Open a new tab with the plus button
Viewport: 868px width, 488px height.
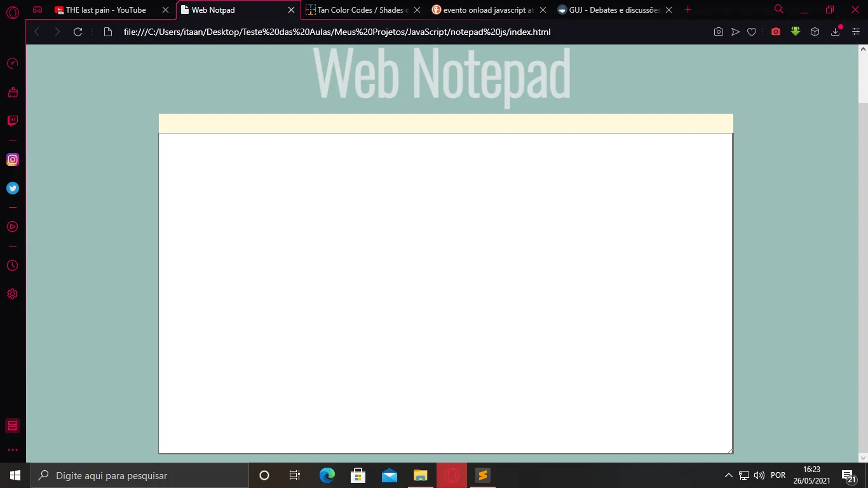click(x=688, y=10)
